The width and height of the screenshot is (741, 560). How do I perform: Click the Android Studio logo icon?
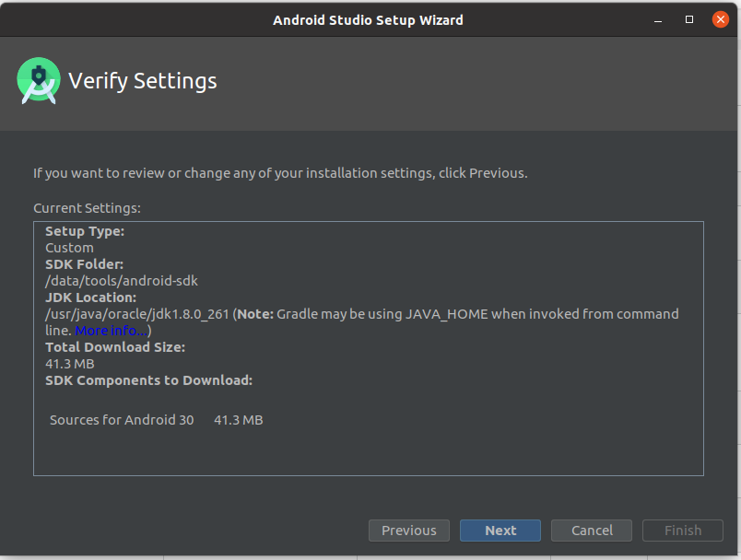39,81
